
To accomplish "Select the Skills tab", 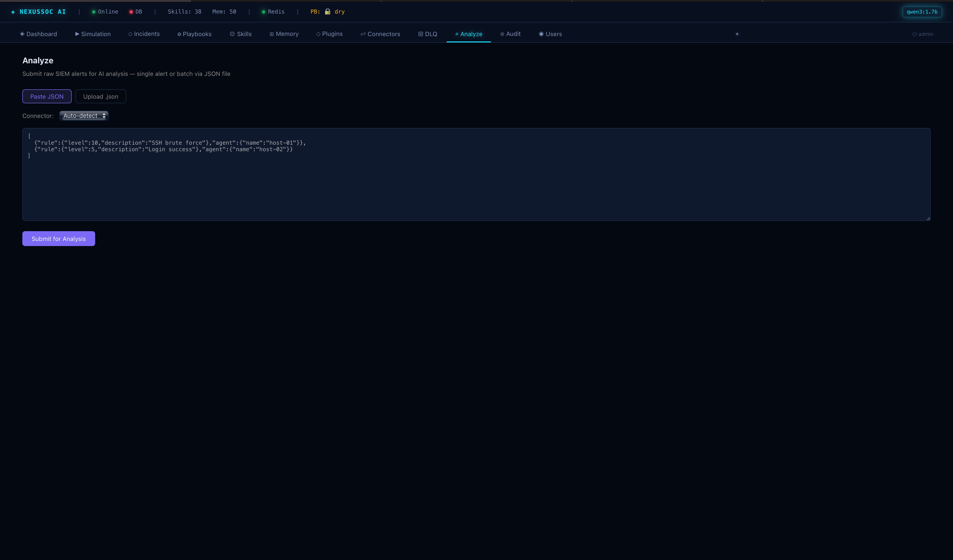I will tap(240, 34).
